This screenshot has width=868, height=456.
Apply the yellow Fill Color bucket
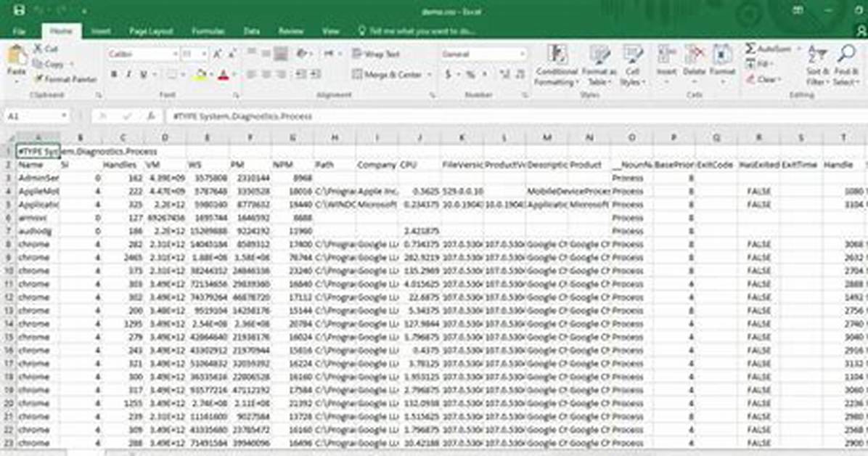pyautogui.click(x=200, y=75)
